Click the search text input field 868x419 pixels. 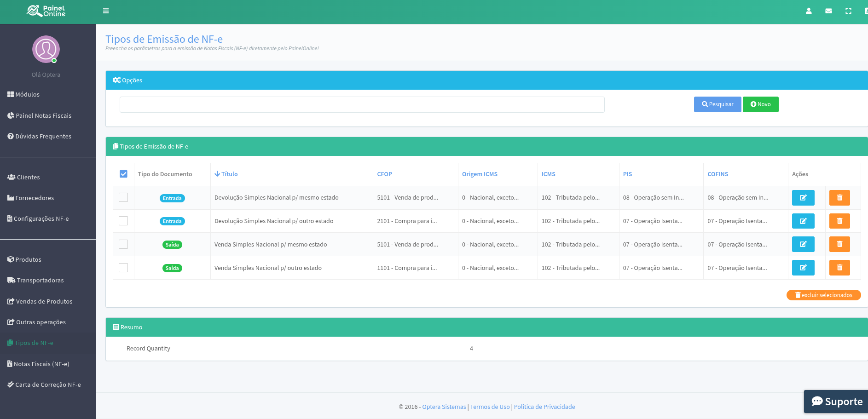coord(362,104)
